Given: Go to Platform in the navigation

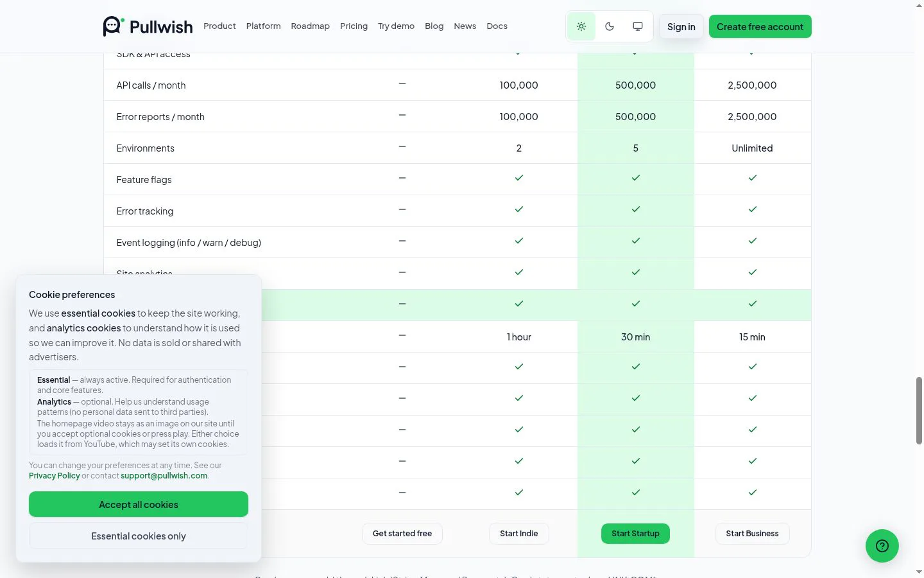Looking at the screenshot, I should [264, 26].
